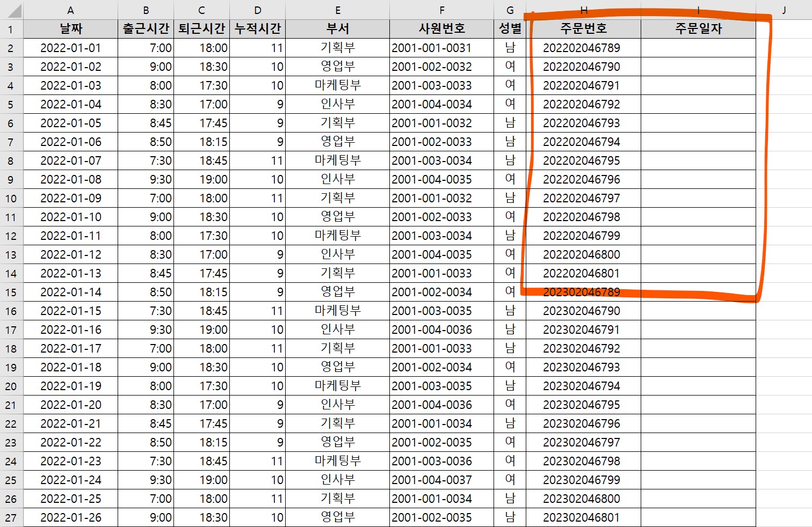The image size is (812, 527).
Task: Select cell with date 2022-01-26
Action: click(x=71, y=518)
